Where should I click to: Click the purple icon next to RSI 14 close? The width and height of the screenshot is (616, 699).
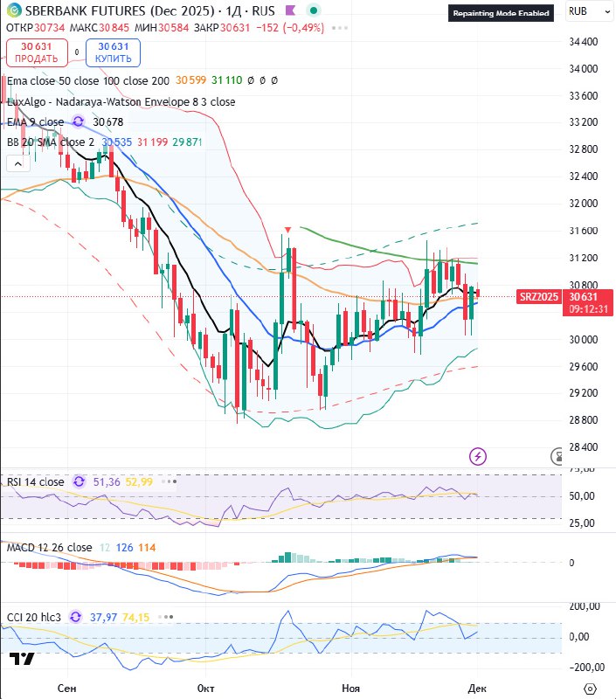[79, 481]
